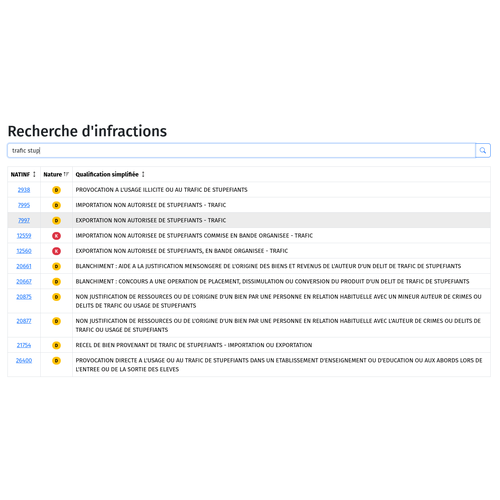
Task: Open NATINF link 12559
Action: (x=24, y=236)
